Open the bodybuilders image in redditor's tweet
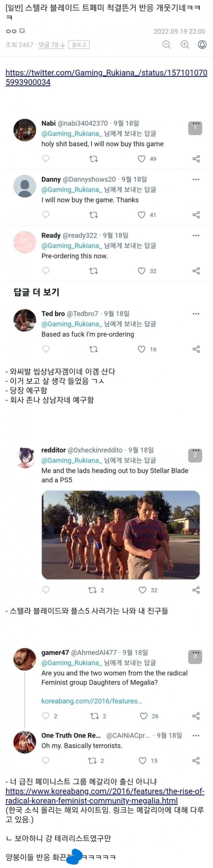 tap(121, 535)
